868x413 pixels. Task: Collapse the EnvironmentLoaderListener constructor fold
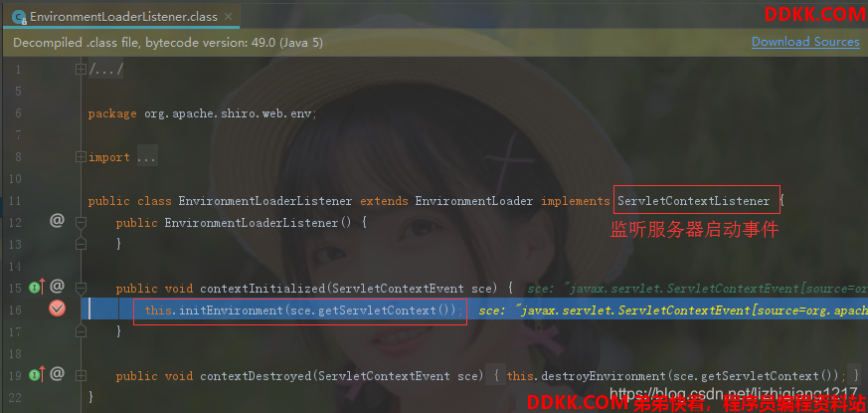pos(82,223)
